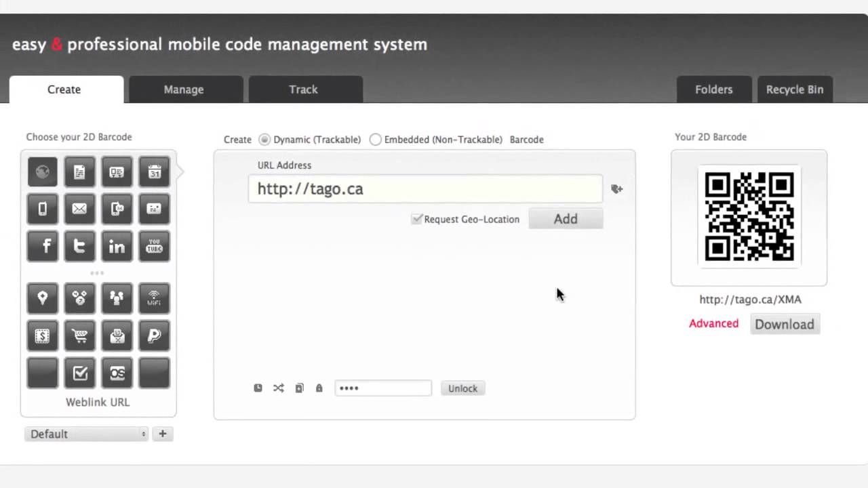Open the Folders tab
Viewport: 868px width, 488px height.
714,89
